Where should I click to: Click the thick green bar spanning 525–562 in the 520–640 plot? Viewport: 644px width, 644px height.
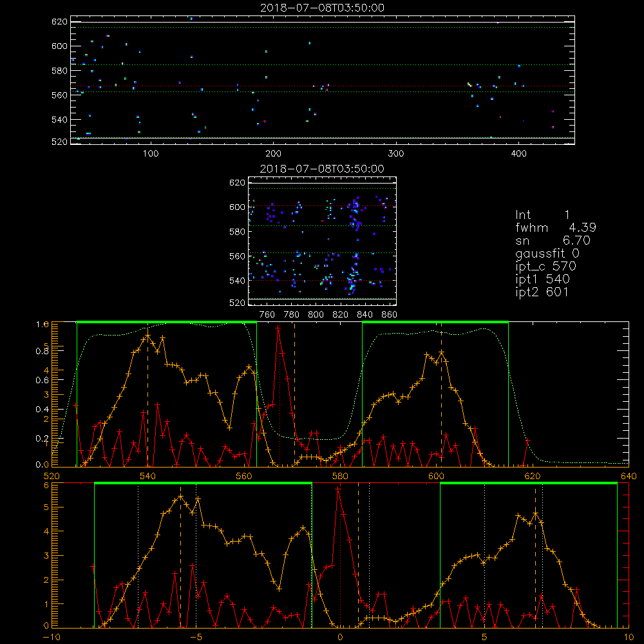pos(167,322)
